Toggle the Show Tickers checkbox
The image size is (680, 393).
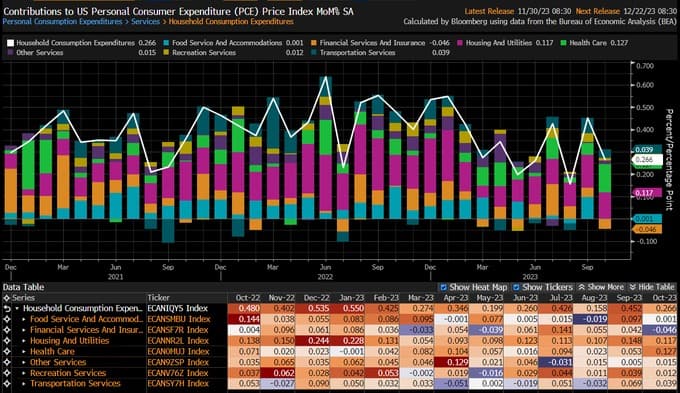516,287
